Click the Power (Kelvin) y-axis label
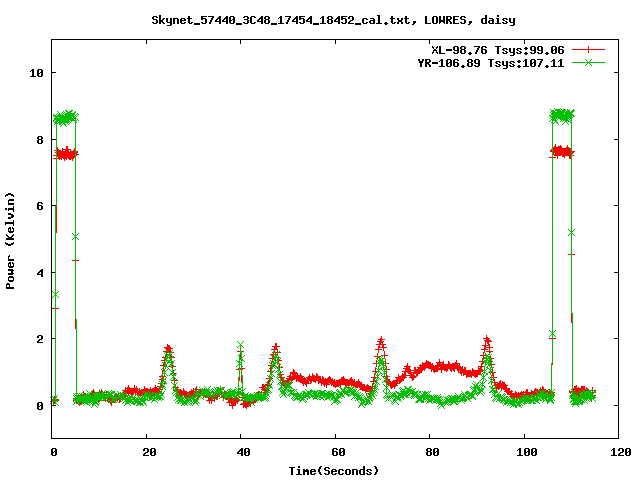 pos(10,241)
